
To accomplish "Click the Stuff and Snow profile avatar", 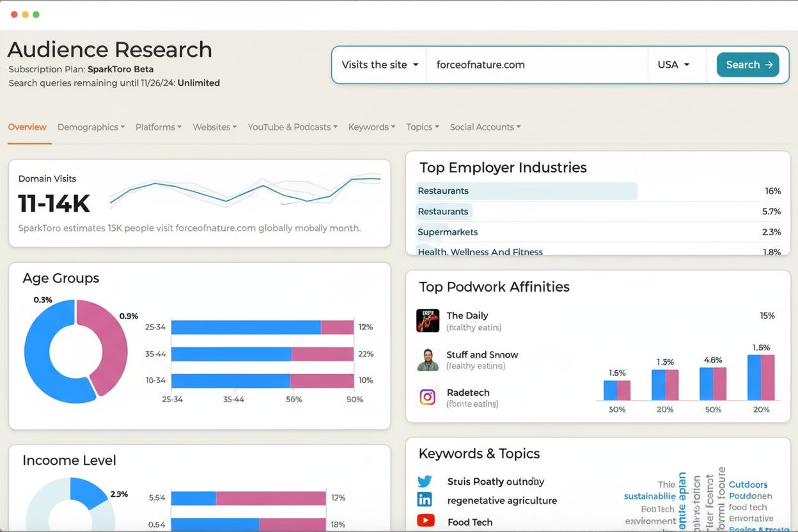I will click(x=427, y=359).
